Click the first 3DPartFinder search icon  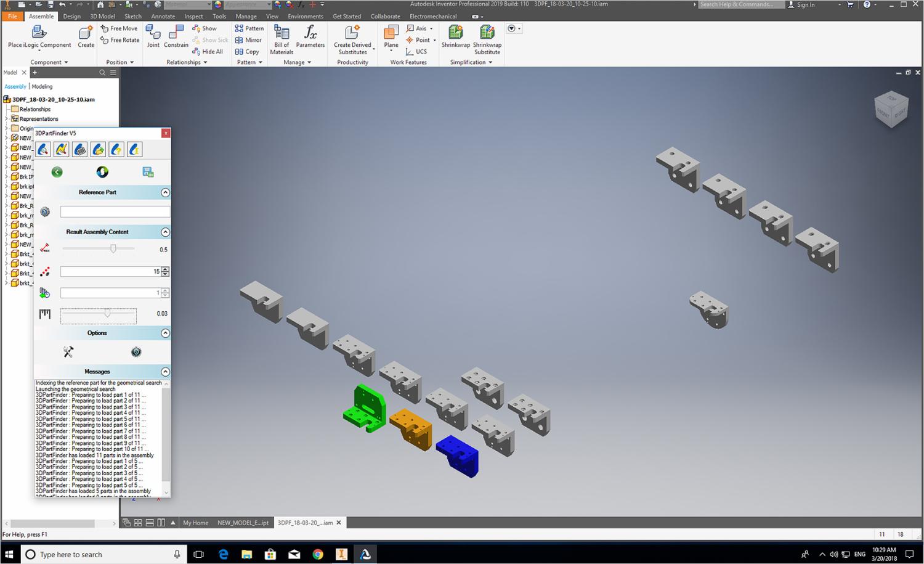(43, 149)
